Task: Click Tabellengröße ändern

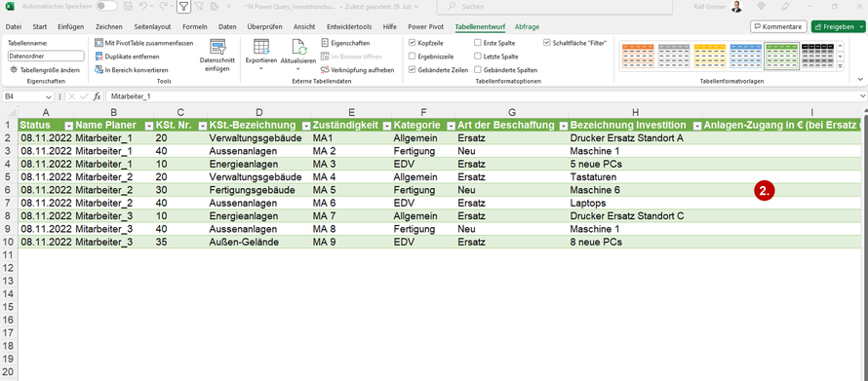Action: [46, 70]
